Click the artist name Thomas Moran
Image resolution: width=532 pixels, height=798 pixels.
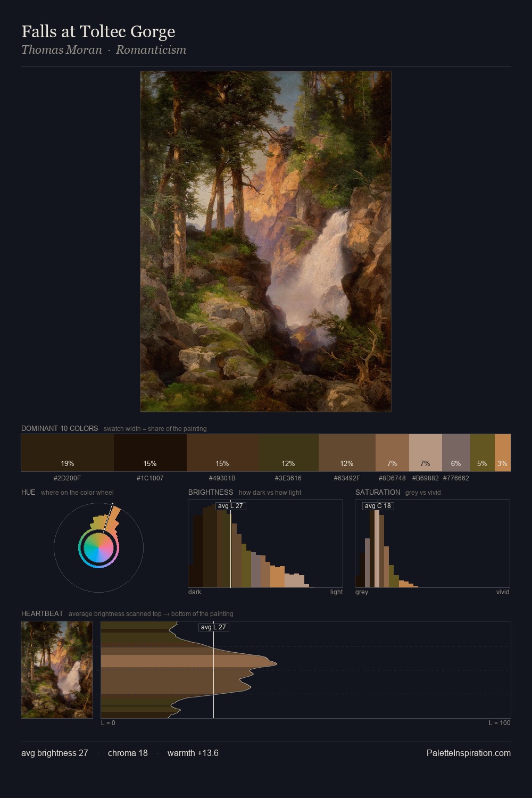[x=61, y=50]
